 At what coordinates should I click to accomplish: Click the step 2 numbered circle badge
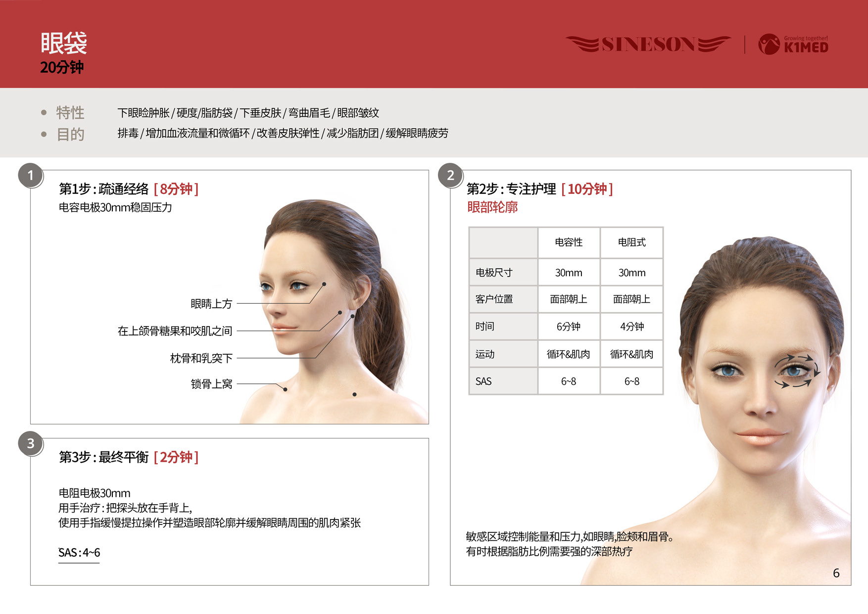tap(450, 176)
